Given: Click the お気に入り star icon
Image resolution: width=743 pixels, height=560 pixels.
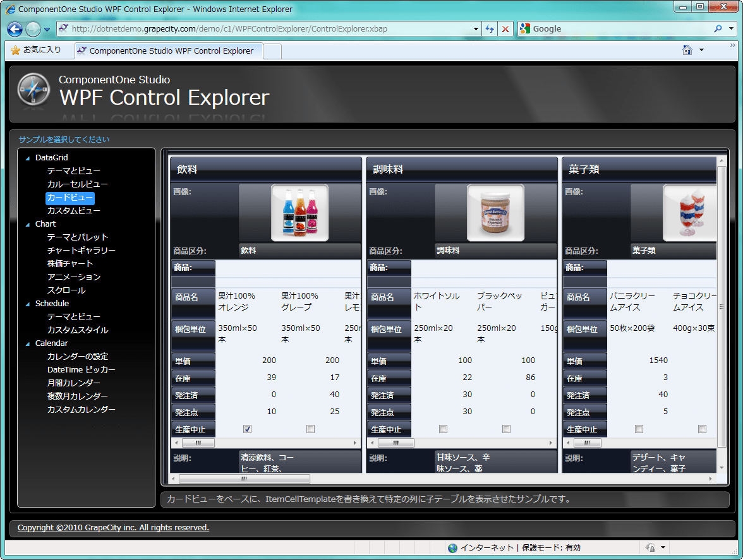Looking at the screenshot, I should click(x=14, y=49).
